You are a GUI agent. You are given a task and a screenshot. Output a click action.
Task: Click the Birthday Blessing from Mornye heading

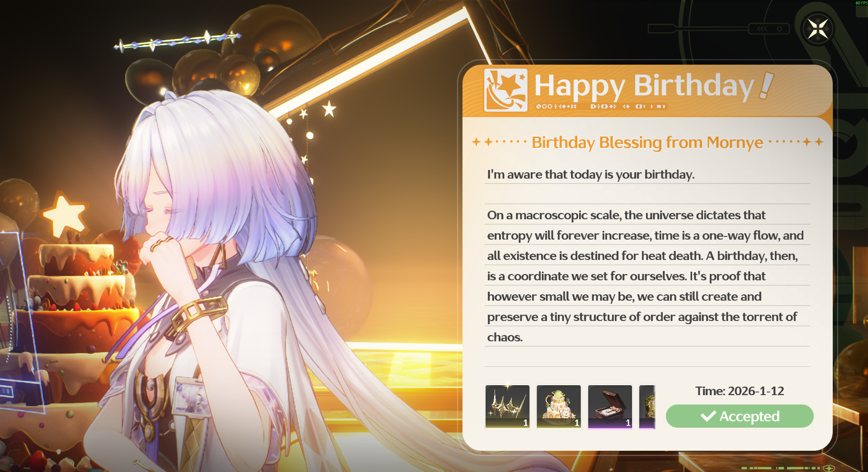(x=647, y=142)
